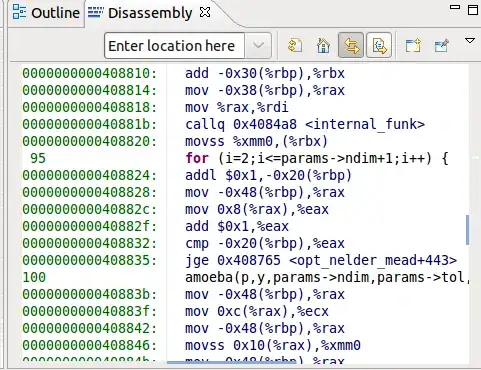Click source line 95 for loop

317,158
